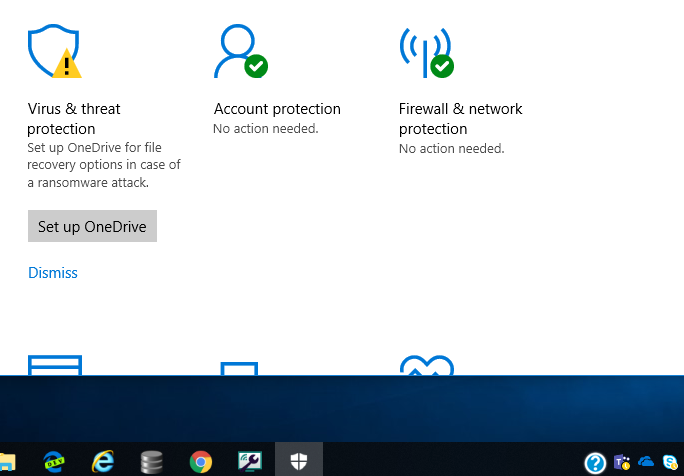This screenshot has height=476, width=684.
Task: Open Account protection heading
Action: [x=277, y=109]
